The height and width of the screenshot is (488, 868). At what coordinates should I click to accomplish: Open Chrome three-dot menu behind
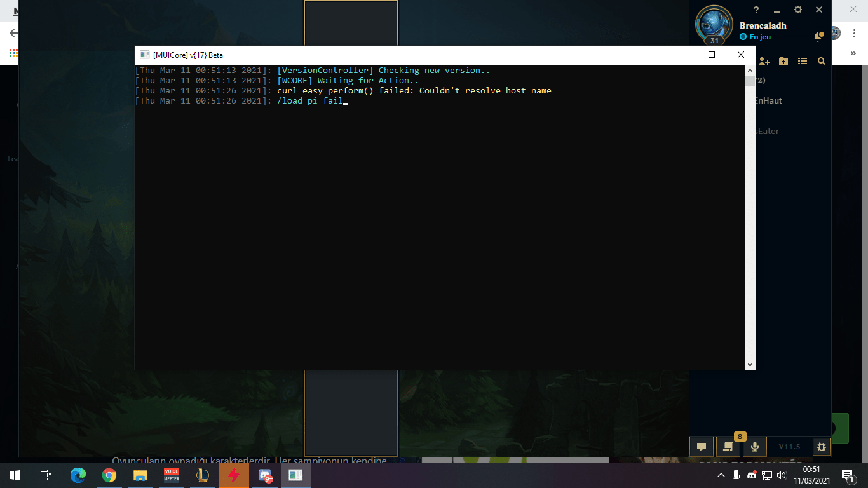[x=853, y=33]
